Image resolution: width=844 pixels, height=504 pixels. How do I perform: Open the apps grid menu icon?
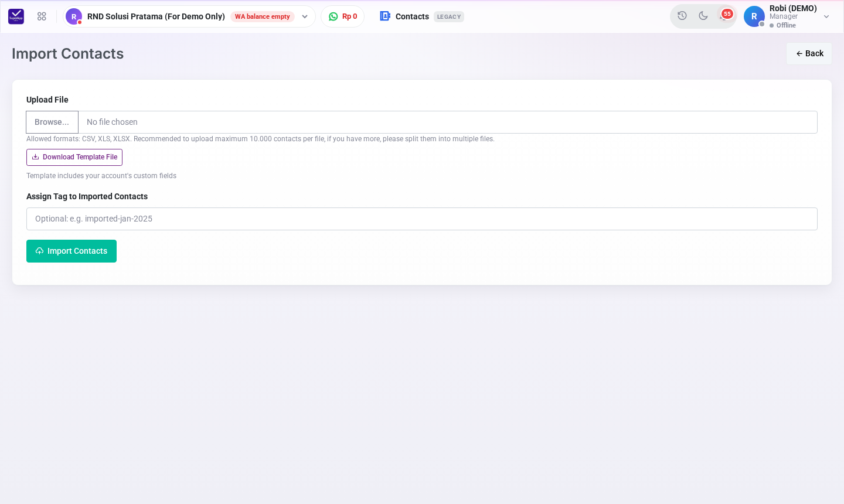42,16
